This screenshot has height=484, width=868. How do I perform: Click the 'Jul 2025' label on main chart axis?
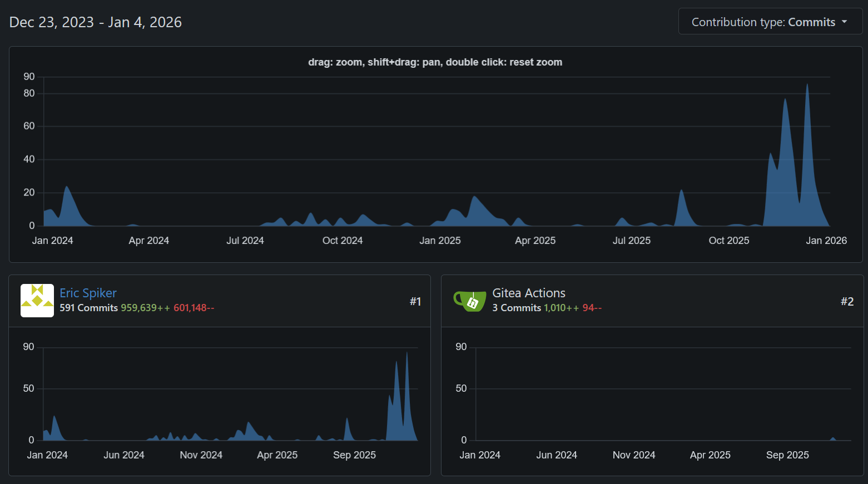coord(631,241)
